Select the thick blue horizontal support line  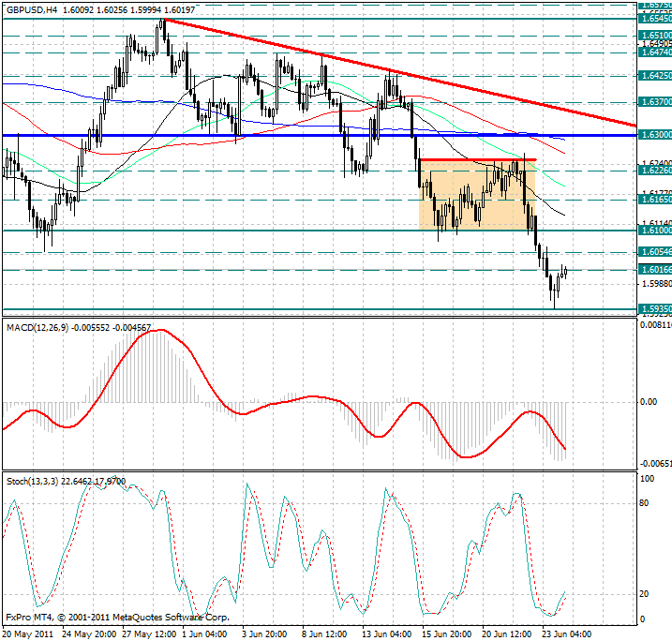187,136
